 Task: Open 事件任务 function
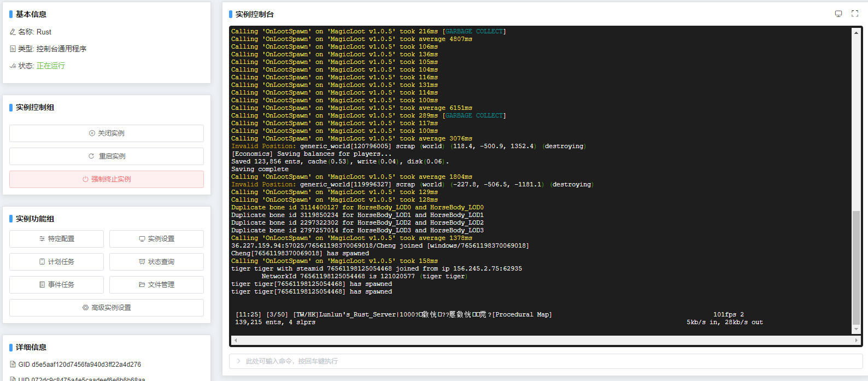pyautogui.click(x=56, y=285)
